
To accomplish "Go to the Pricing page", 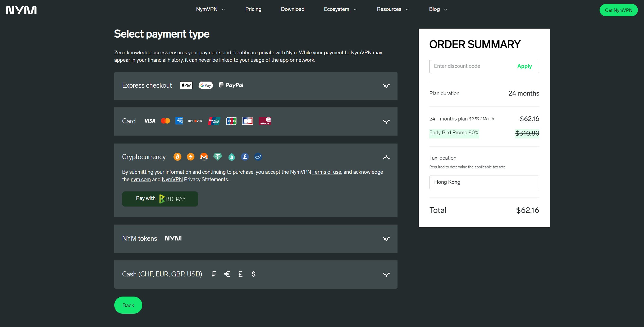I will click(x=253, y=9).
